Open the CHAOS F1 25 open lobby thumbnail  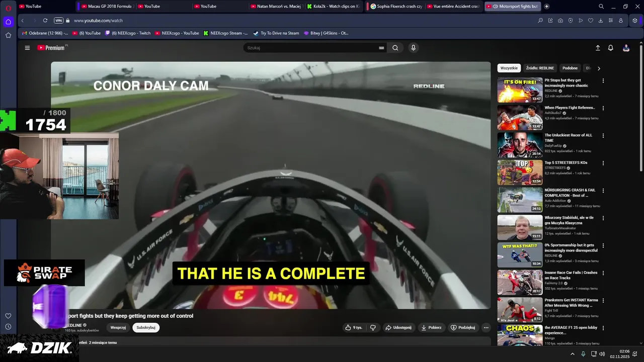pos(520,335)
